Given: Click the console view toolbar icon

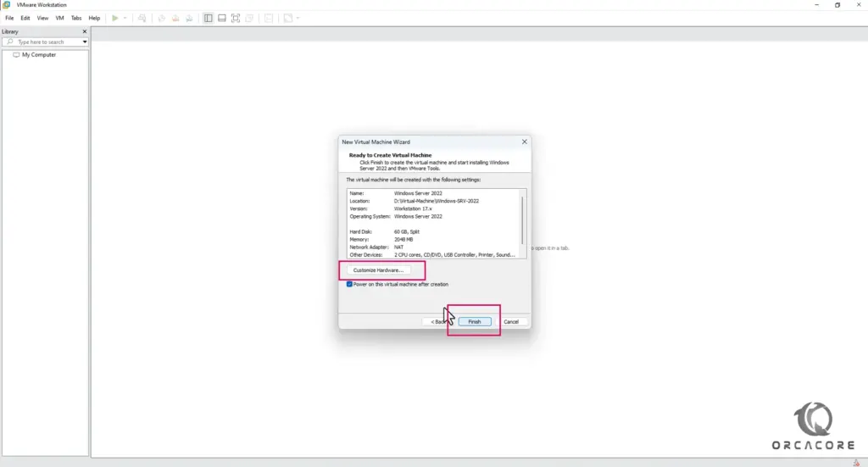Looking at the screenshot, I should pos(269,19).
